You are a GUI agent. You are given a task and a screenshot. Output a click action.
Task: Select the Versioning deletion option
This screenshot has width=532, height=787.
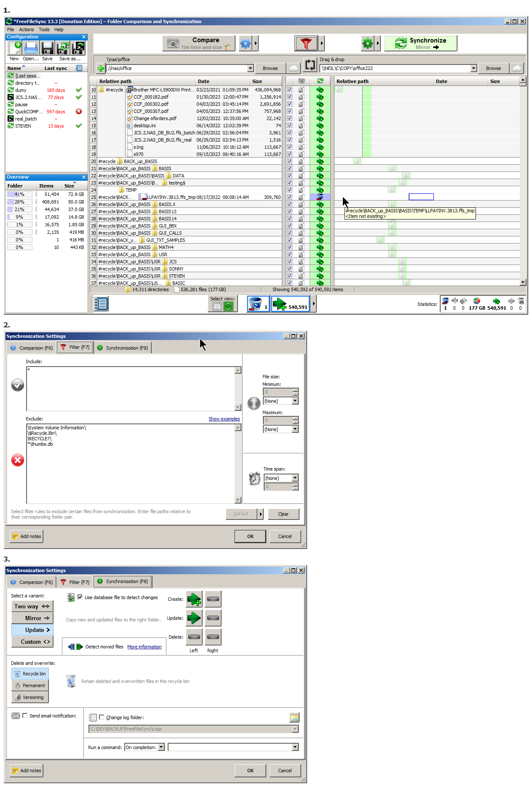(x=30, y=697)
